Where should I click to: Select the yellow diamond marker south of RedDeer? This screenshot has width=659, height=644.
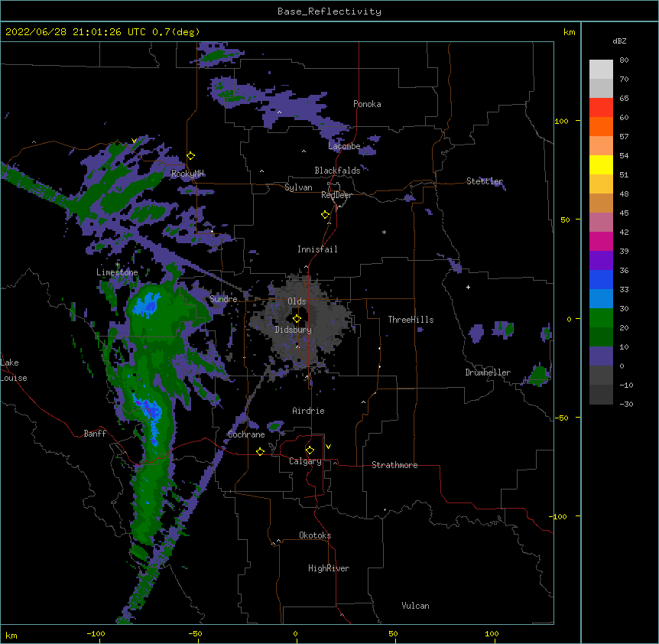tap(326, 215)
